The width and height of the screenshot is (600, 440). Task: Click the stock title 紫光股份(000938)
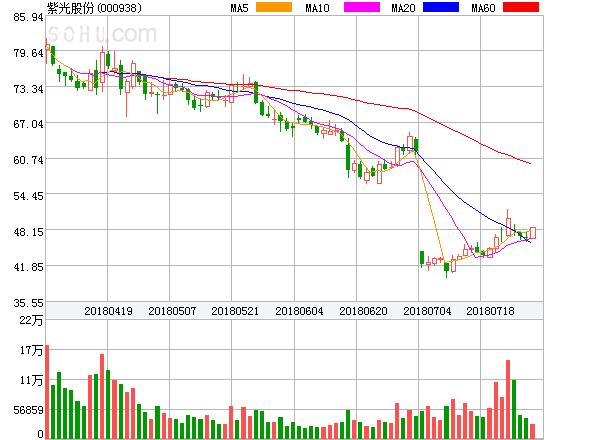tap(94, 8)
